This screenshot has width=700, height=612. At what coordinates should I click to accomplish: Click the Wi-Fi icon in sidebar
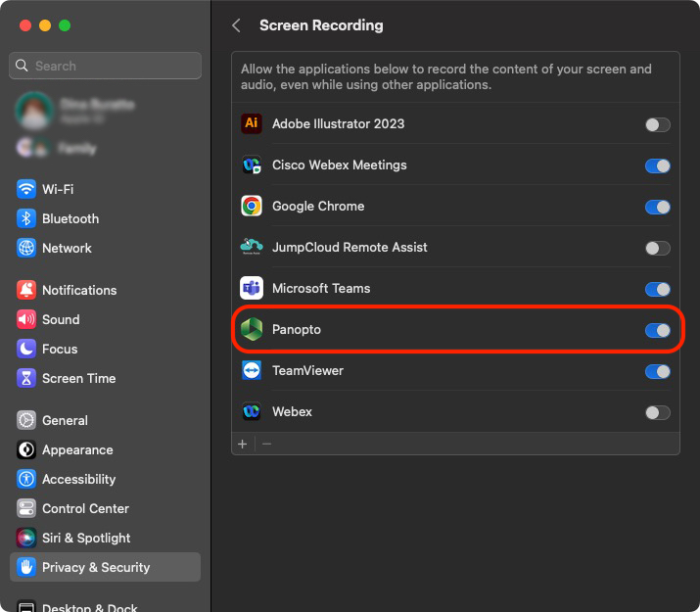tap(26, 189)
